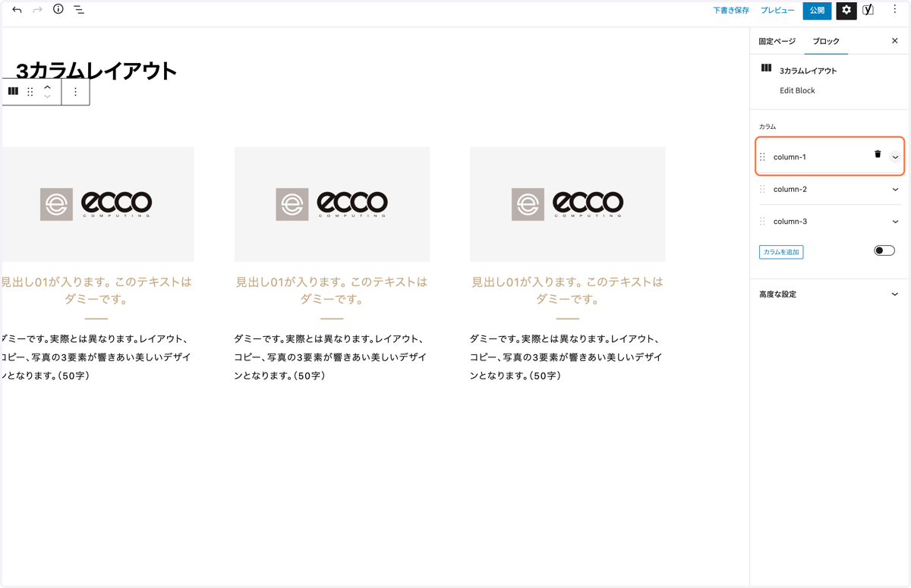The height and width of the screenshot is (588, 911).
Task: Click the first column ecco image
Action: 96,204
